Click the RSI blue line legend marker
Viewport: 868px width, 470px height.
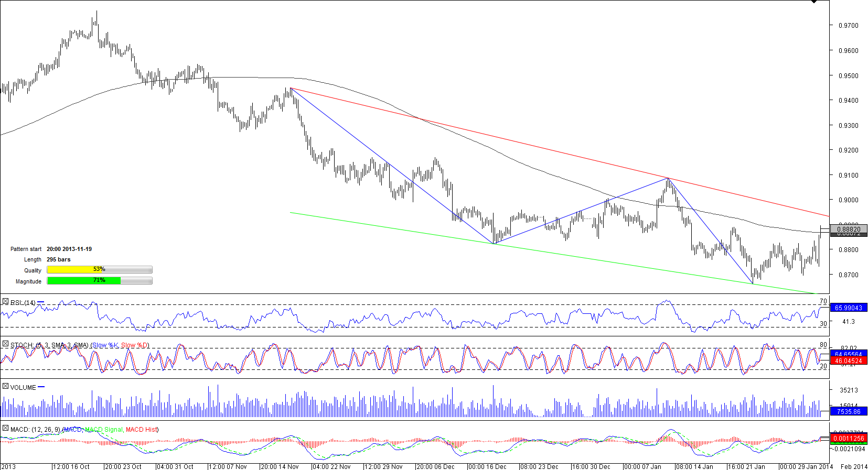41,302
